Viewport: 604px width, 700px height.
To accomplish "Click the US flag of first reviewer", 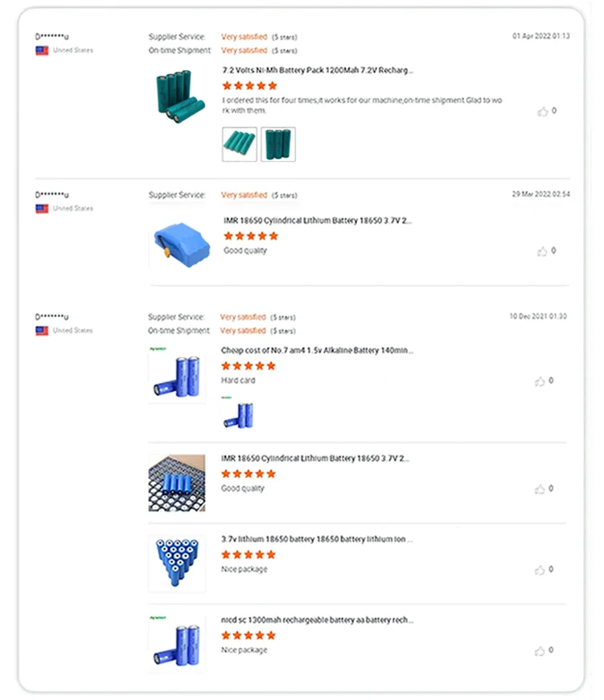I will tap(42, 51).
